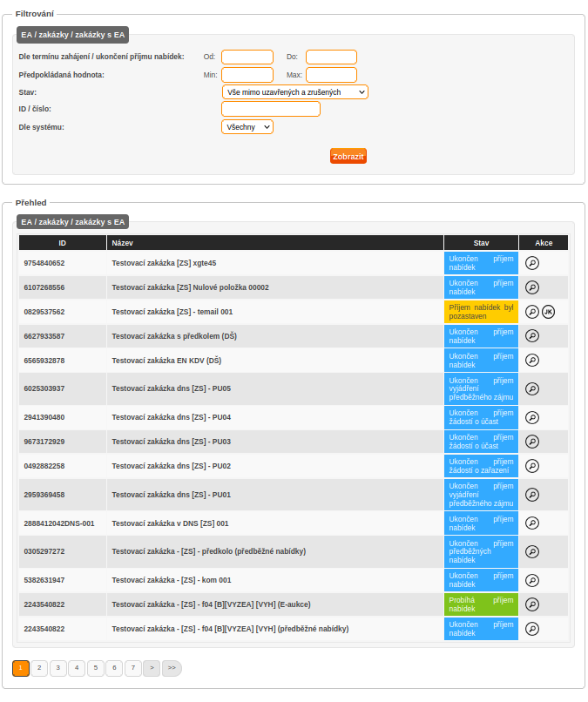Click ID cell 9673172929
This screenshot has width=588, height=702.
coord(62,442)
